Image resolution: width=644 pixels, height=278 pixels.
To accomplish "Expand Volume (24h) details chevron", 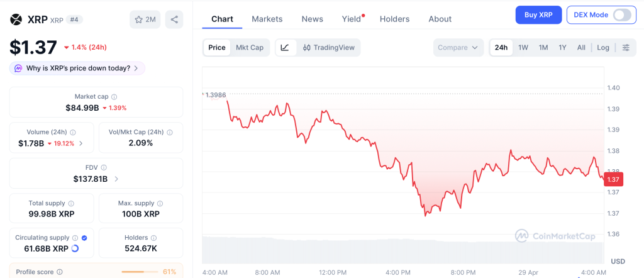I will click(x=80, y=143).
